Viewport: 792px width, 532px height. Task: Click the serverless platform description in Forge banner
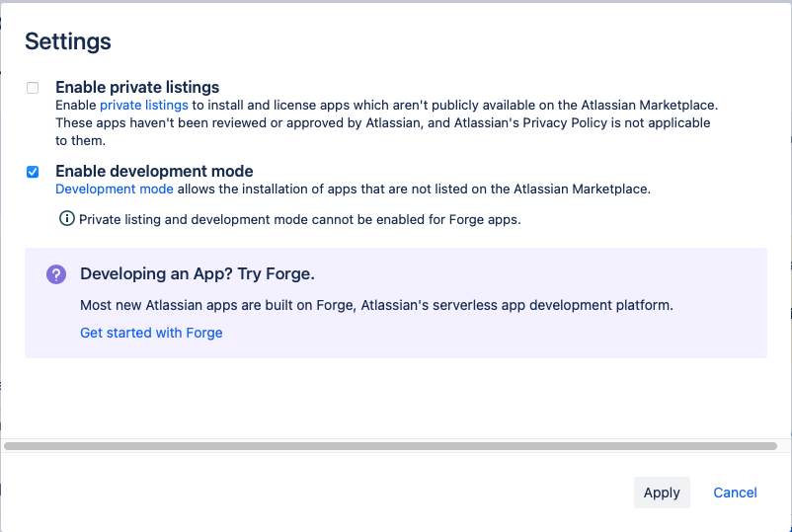(x=376, y=305)
